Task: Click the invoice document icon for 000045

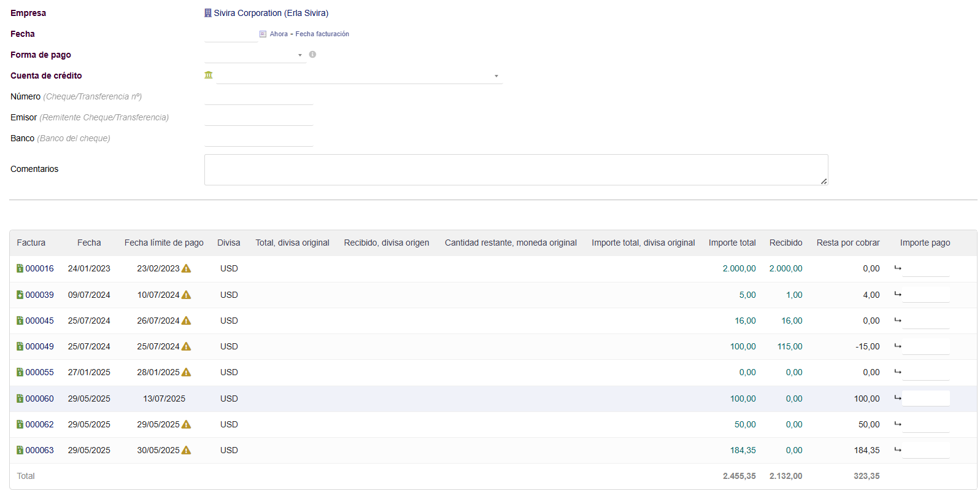Action: (20, 321)
